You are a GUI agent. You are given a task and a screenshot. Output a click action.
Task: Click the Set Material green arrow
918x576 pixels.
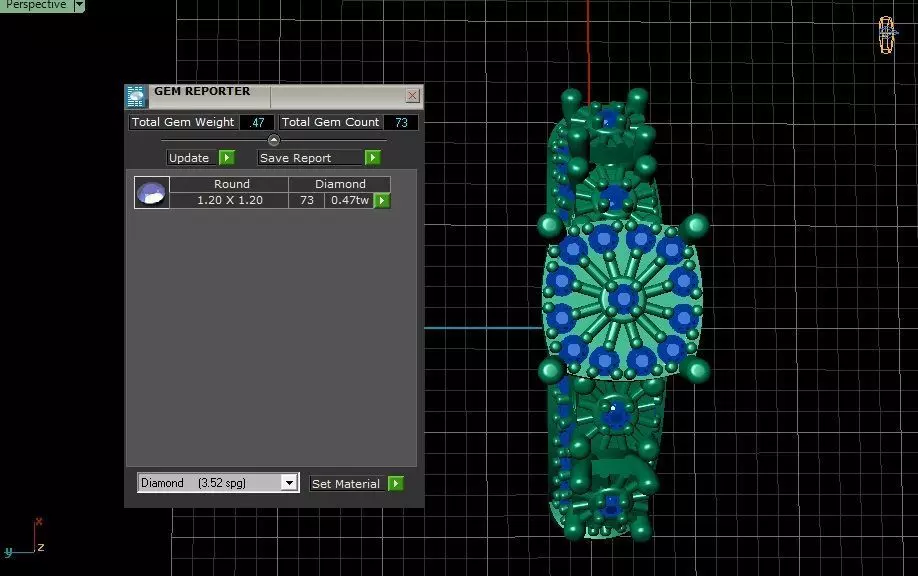(396, 484)
